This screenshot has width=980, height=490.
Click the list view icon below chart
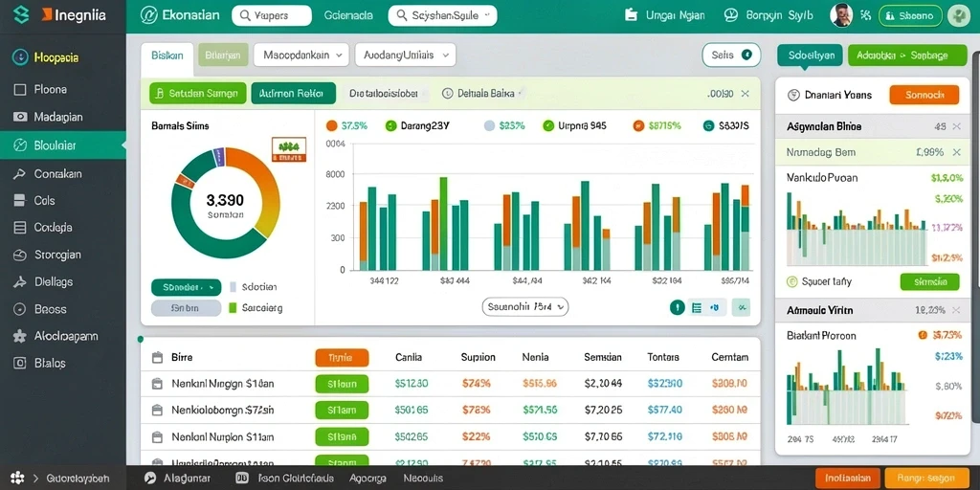(697, 307)
